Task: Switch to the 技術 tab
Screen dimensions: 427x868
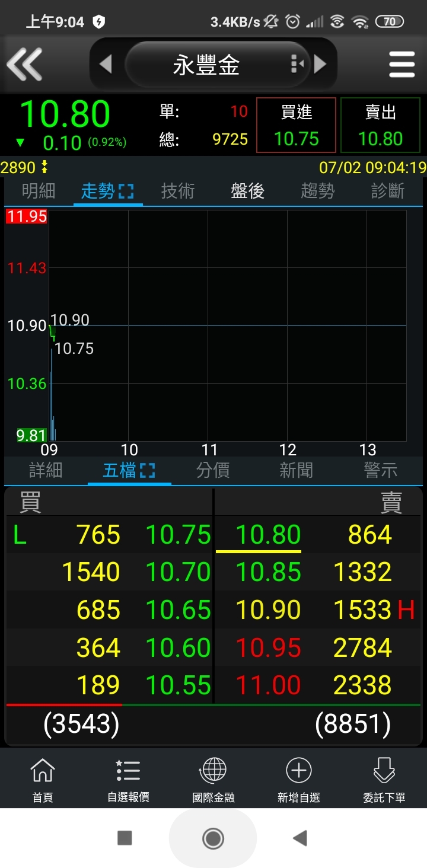Action: coord(178,191)
